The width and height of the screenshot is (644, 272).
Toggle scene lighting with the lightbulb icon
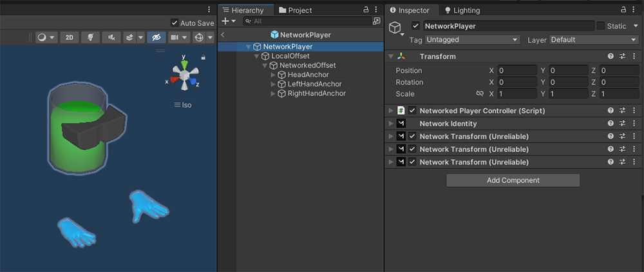pos(90,37)
